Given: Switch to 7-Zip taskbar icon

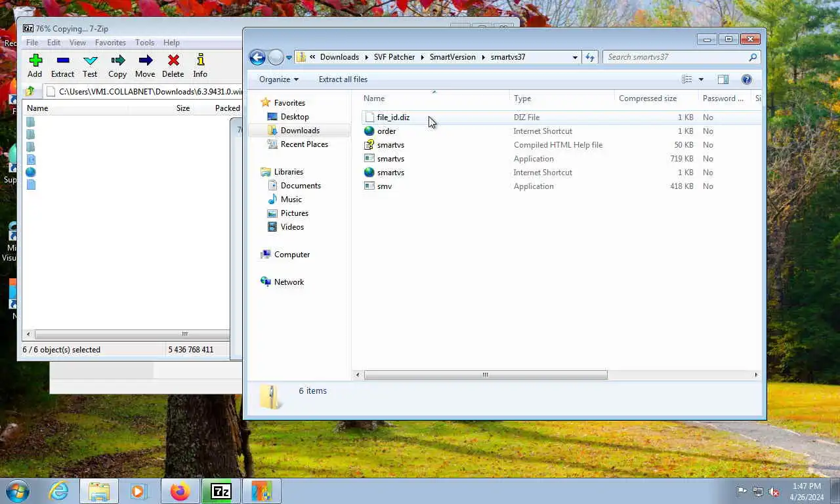Looking at the screenshot, I should click(221, 491).
